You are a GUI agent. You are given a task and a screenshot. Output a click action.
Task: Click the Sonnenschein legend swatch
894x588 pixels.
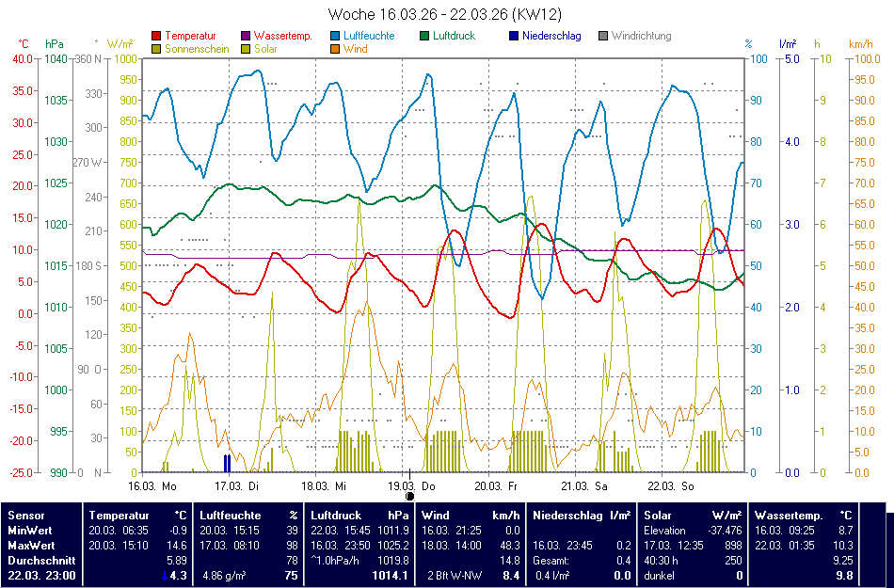(x=156, y=49)
